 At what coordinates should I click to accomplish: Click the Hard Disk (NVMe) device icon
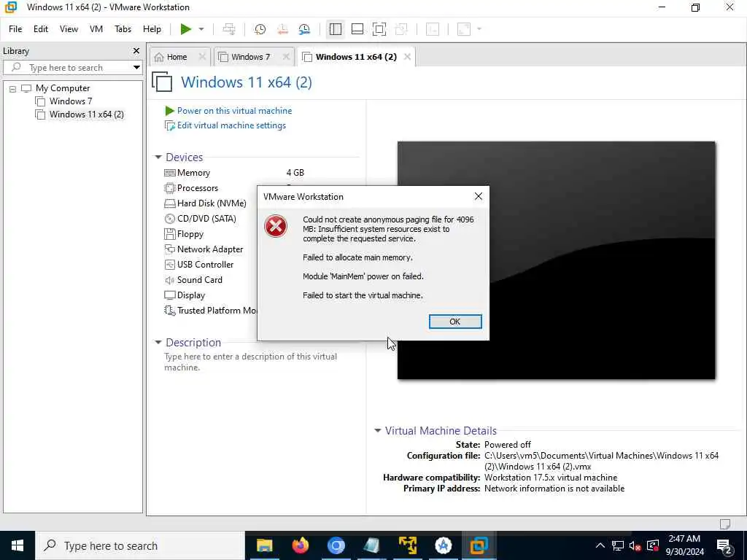[x=169, y=203]
